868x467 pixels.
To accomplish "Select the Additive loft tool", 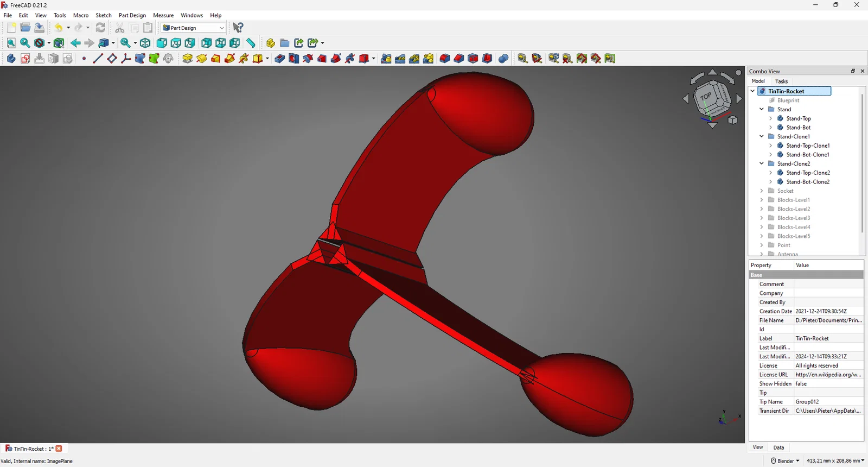I will tap(216, 59).
